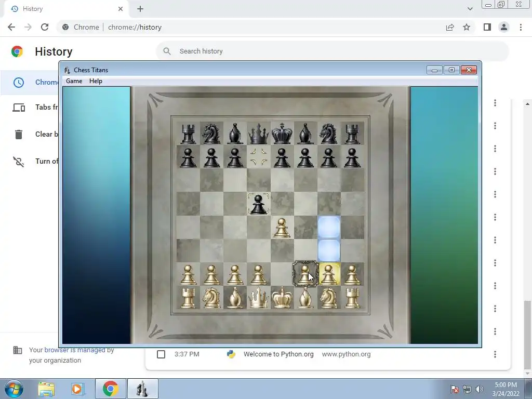Image resolution: width=532 pixels, height=399 pixels.
Task: Select the black rook on a8
Action: click(188, 134)
